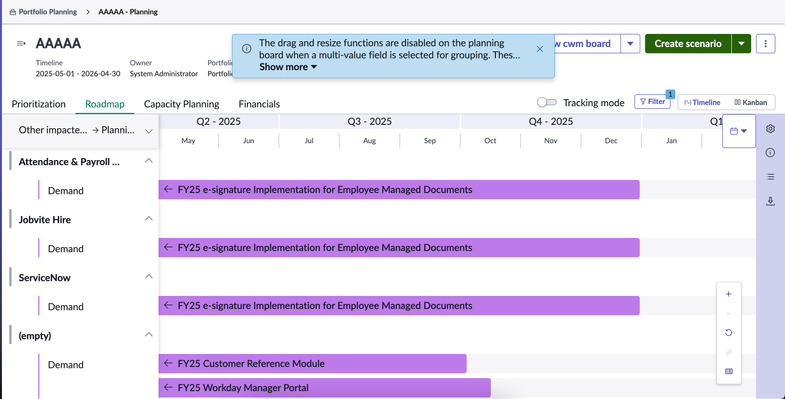Collapse the Jobvite Hire group
Screen dimensions: 785x399
coord(149,219)
